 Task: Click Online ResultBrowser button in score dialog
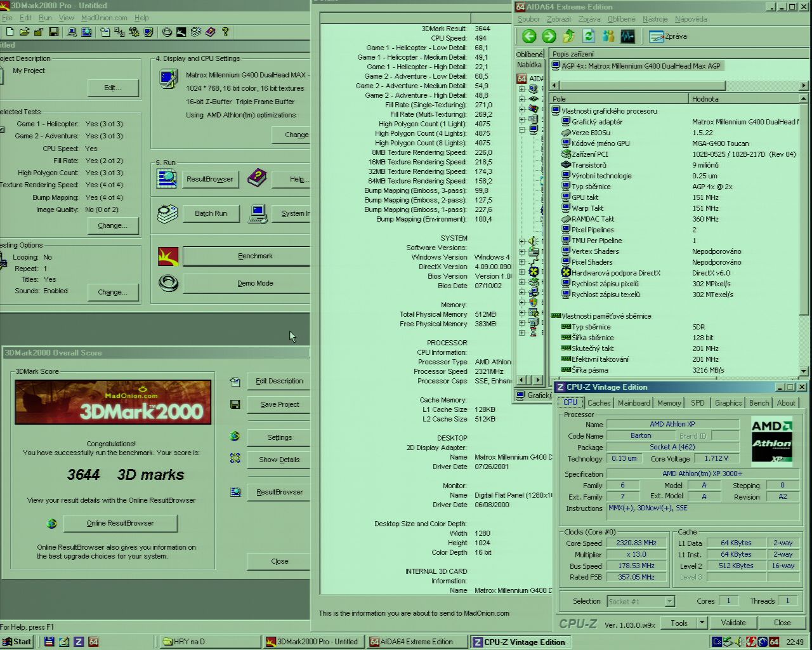120,523
